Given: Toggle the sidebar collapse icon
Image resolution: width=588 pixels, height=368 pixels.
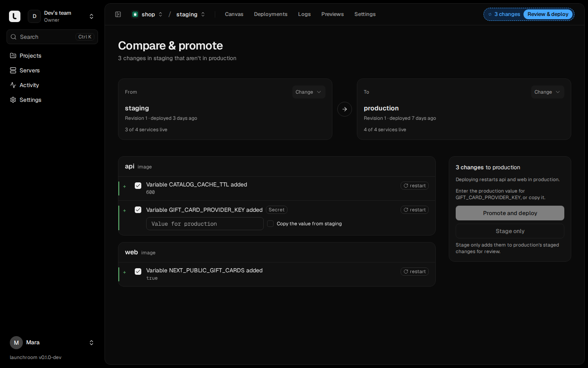Looking at the screenshot, I should 118,14.
